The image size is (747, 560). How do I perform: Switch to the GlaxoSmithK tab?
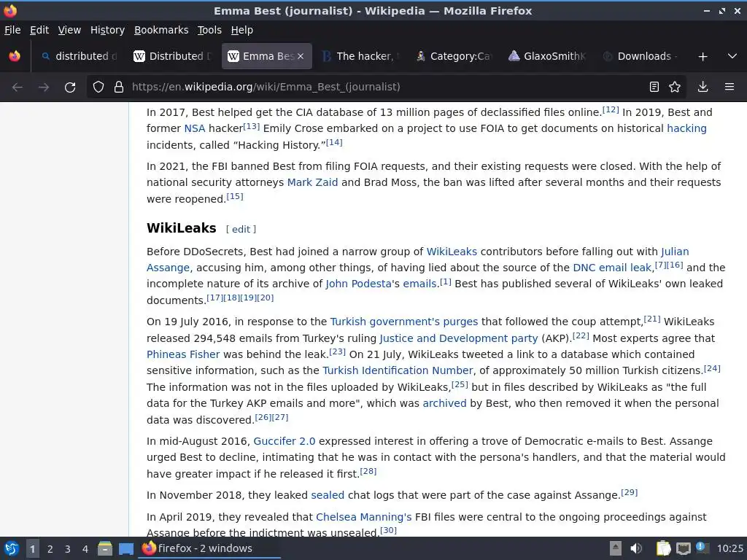point(546,56)
